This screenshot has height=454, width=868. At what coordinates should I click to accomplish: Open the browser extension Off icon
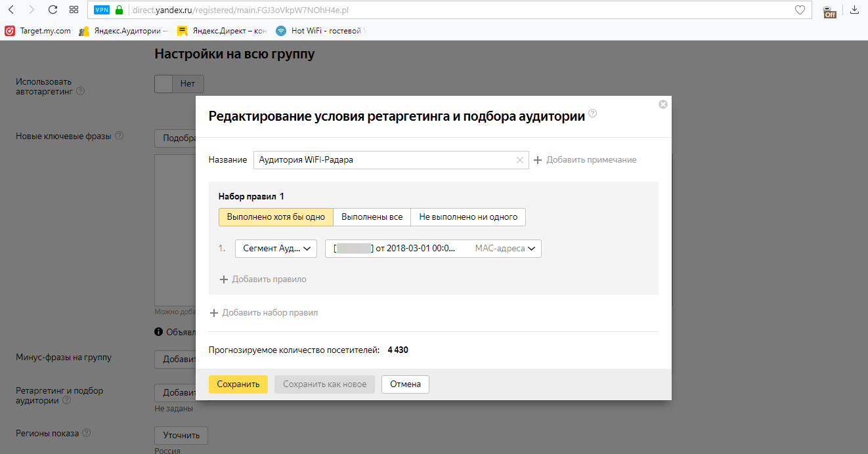point(830,10)
